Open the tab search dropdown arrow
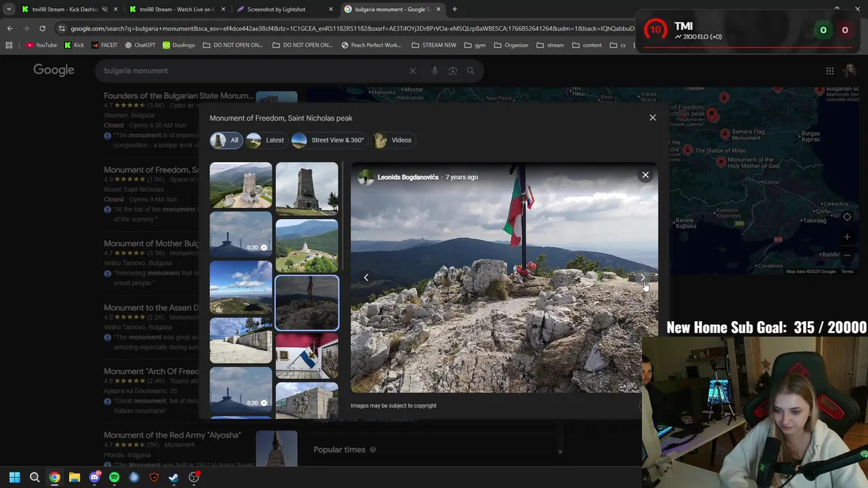 click(8, 9)
